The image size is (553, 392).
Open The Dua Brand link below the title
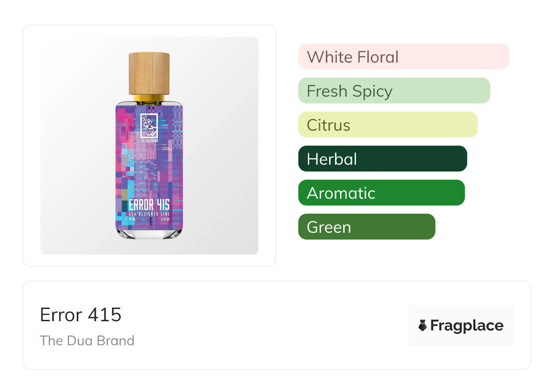click(87, 340)
